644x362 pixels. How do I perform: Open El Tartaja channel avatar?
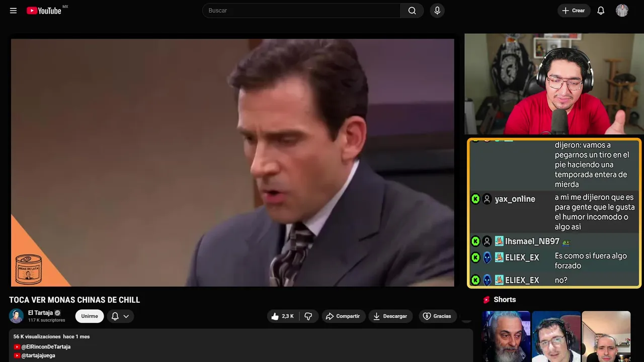(x=17, y=316)
